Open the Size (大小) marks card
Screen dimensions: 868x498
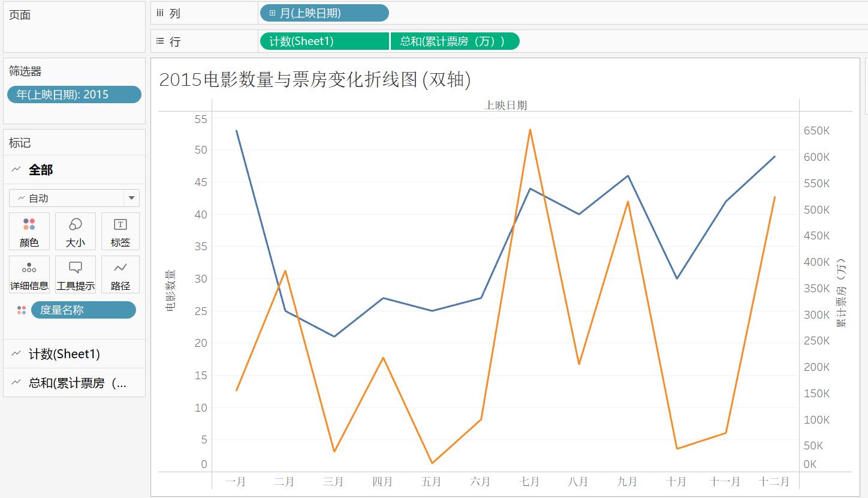[x=76, y=231]
